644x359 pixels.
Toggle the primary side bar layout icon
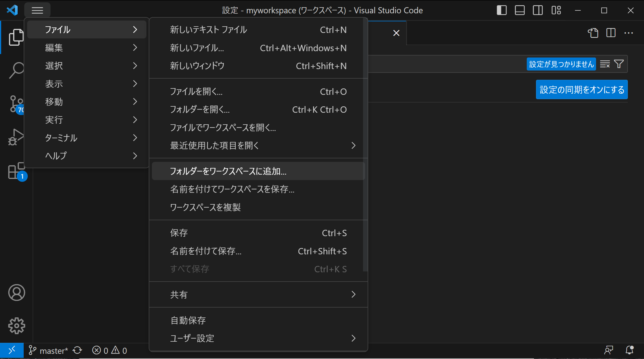click(502, 10)
